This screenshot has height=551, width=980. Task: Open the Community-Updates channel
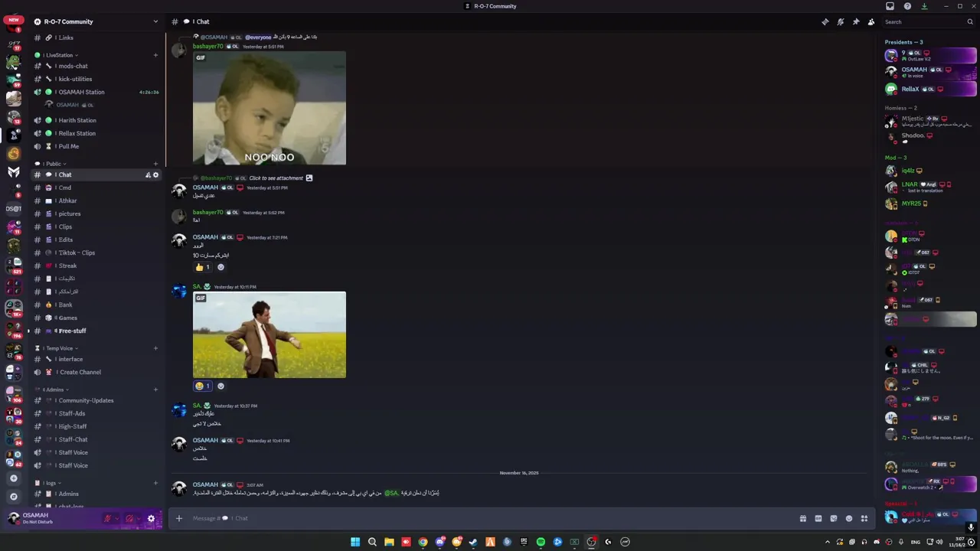click(x=96, y=400)
